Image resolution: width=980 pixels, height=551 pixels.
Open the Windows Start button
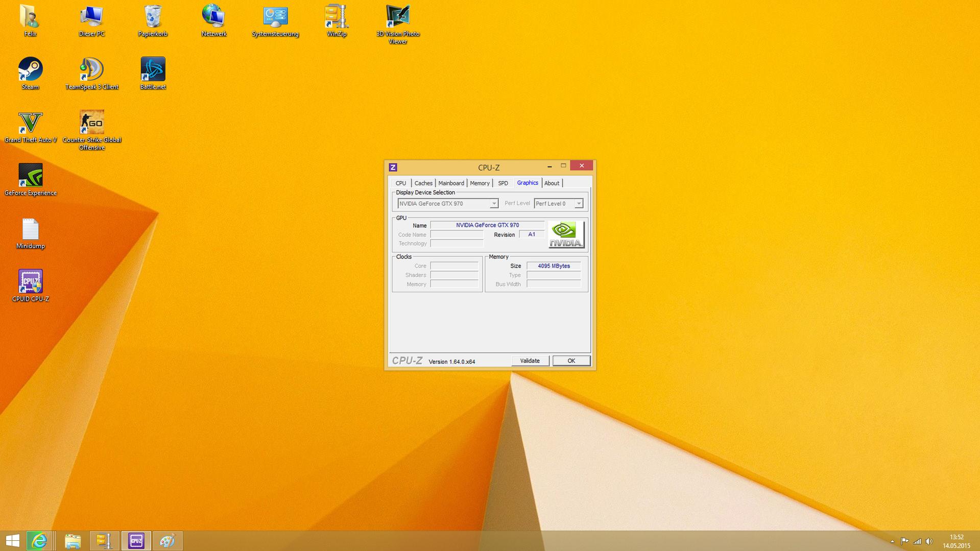(x=13, y=541)
